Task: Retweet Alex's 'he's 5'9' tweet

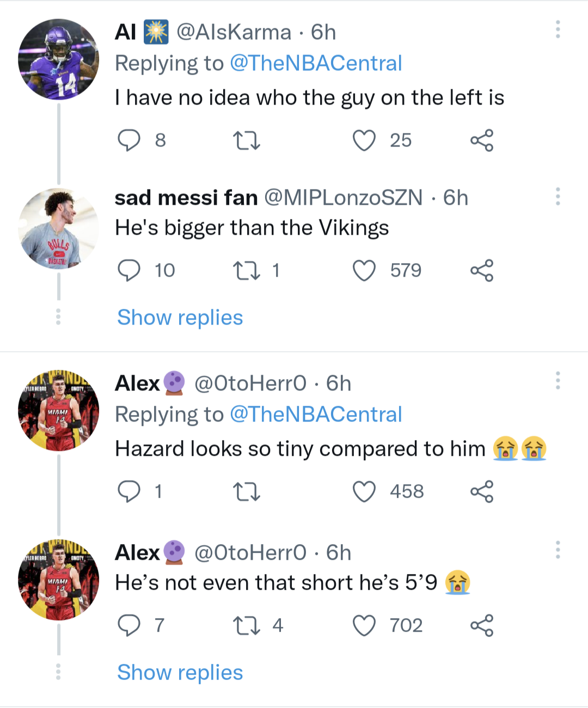Action: (247, 626)
